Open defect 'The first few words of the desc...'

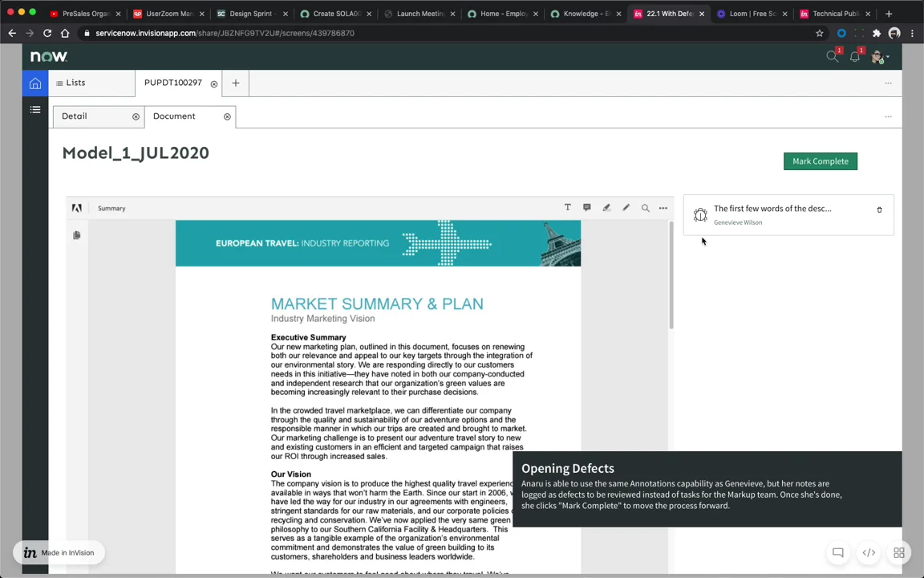pos(772,208)
